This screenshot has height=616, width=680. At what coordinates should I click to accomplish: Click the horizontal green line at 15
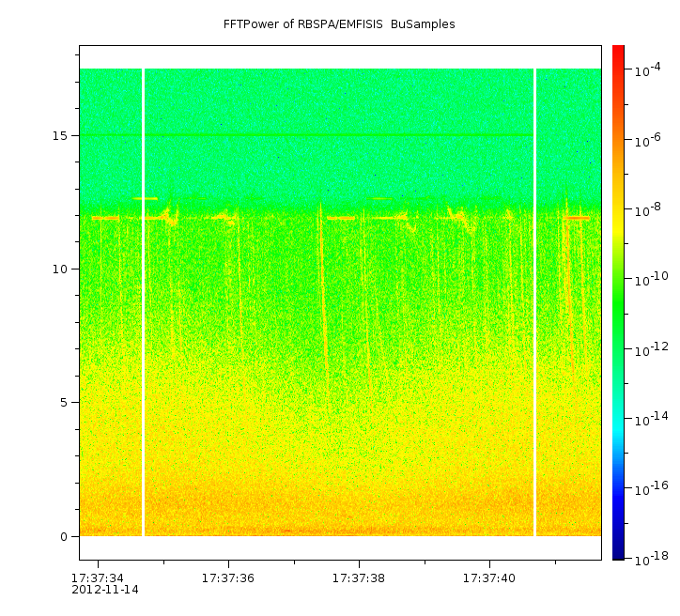[338, 135]
